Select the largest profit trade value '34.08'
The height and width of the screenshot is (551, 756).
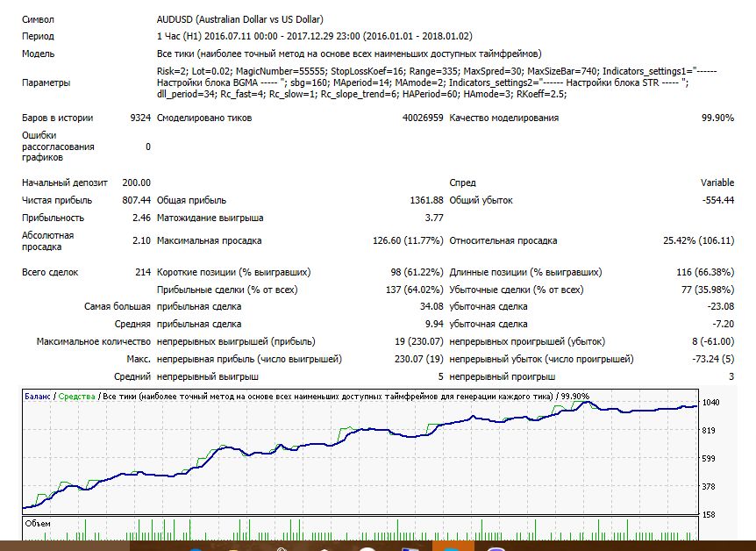[x=431, y=307]
